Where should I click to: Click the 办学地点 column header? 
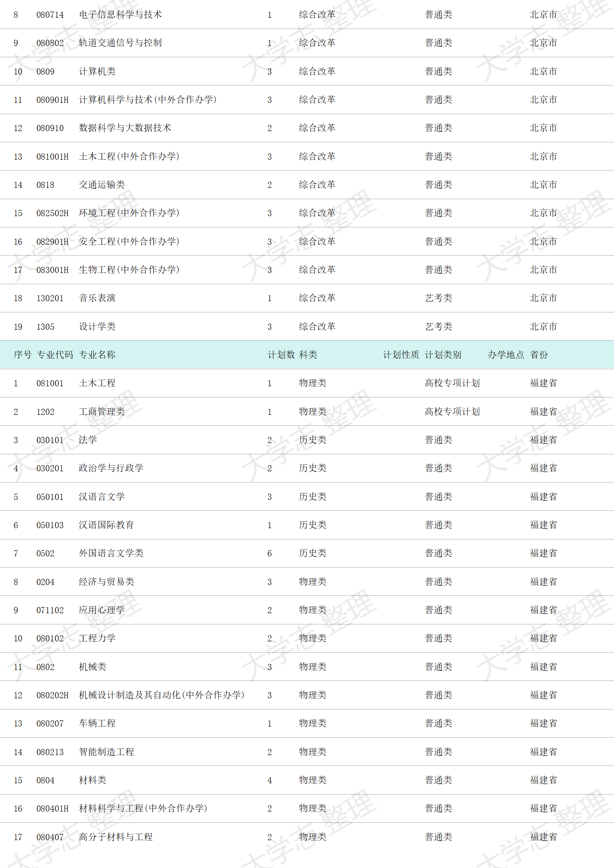click(x=506, y=355)
